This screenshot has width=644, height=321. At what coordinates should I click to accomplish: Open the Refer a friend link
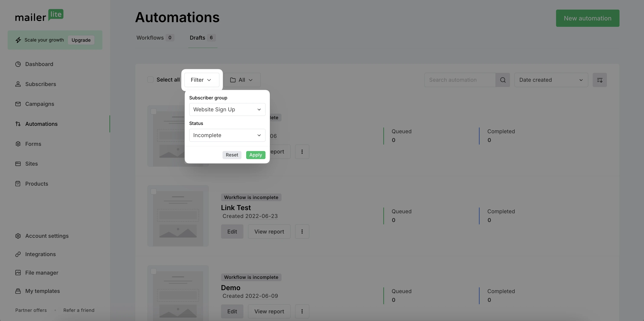point(79,310)
